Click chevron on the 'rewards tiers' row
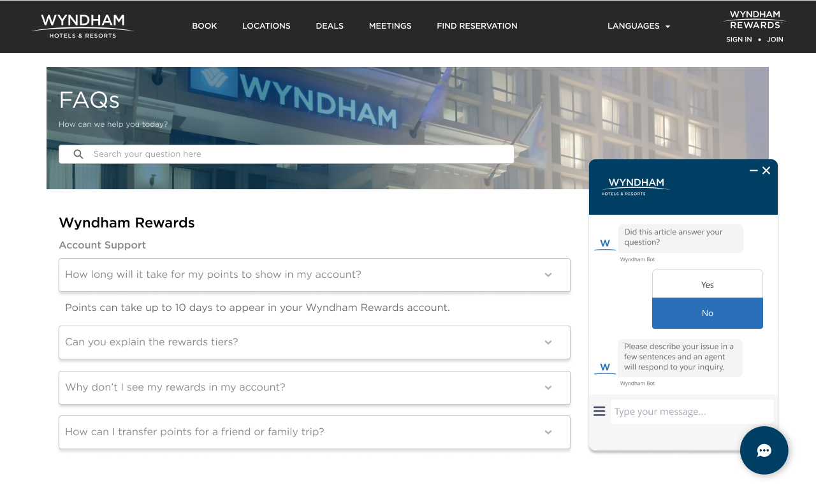Image resolution: width=816 pixels, height=504 pixels. point(548,343)
